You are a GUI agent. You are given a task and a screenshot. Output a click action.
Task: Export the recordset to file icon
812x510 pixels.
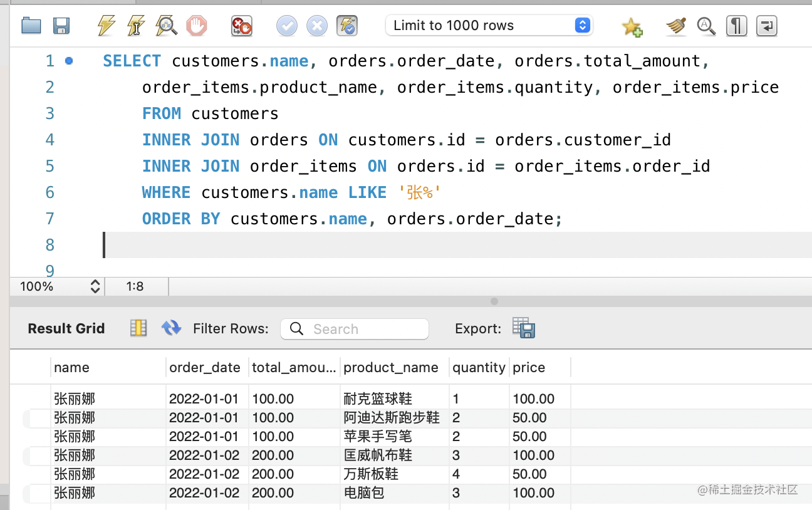pos(523,328)
